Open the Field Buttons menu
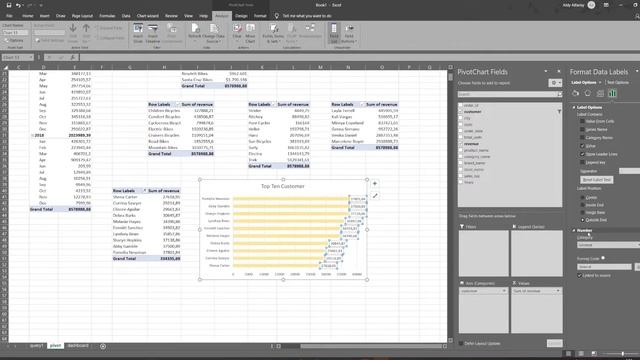Image resolution: width=640 pixels, height=360 pixels. coord(349,33)
